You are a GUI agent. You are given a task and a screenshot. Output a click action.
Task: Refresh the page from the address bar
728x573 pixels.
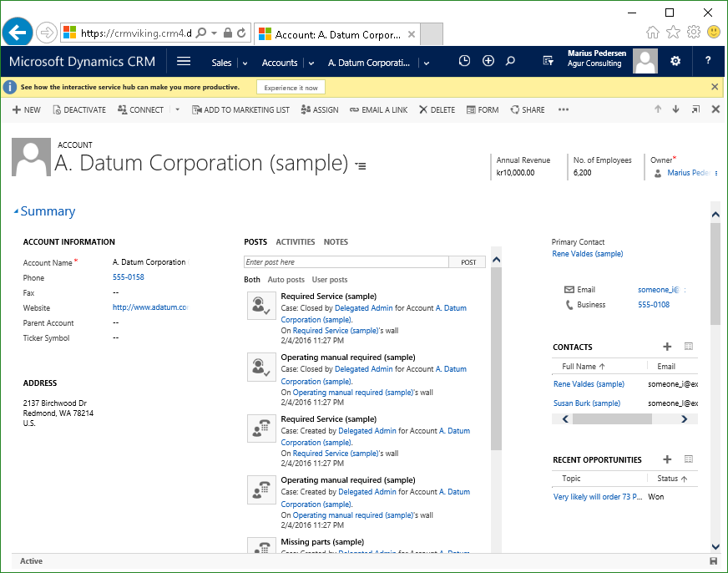coord(241,33)
